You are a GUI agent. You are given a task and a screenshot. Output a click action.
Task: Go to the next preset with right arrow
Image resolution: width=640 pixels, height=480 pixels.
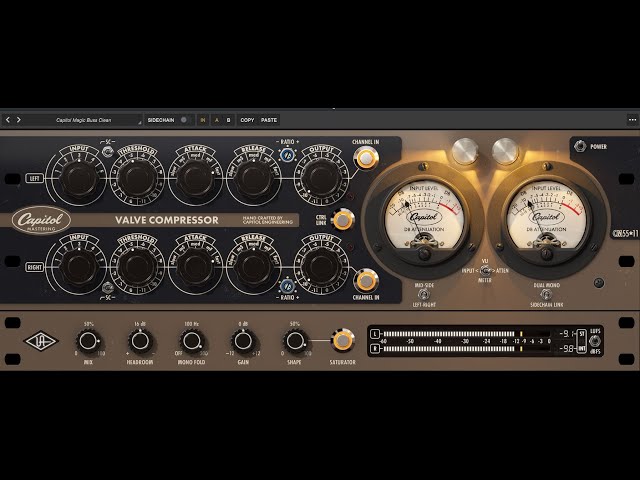point(19,120)
